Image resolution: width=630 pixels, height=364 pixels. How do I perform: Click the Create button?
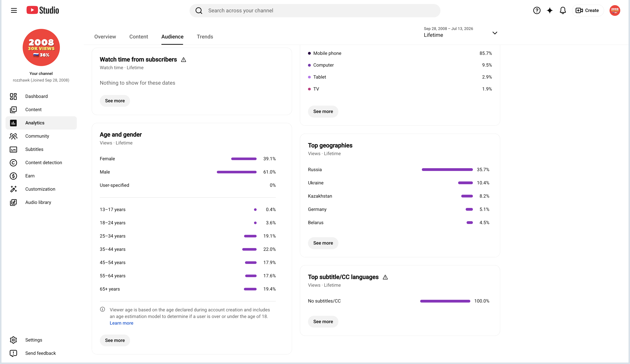tap(587, 10)
